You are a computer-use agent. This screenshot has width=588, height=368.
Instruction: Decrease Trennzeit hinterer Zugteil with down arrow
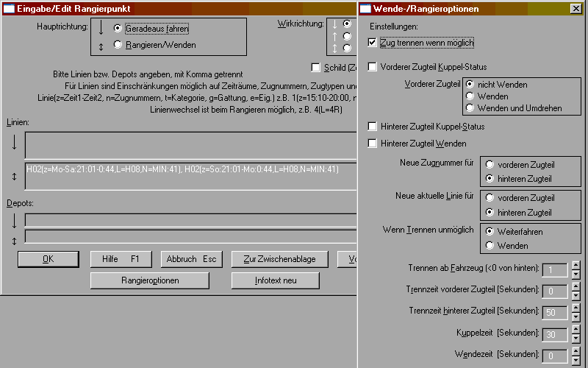(x=576, y=316)
